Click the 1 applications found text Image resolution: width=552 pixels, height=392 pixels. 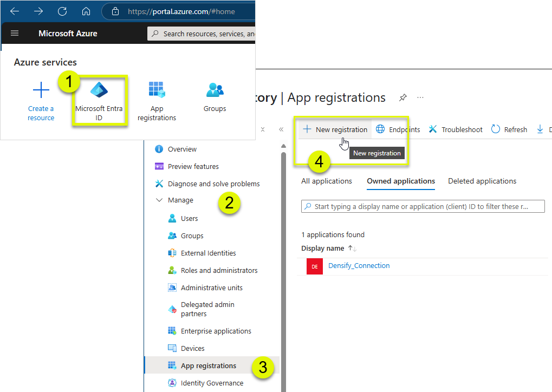(x=333, y=234)
